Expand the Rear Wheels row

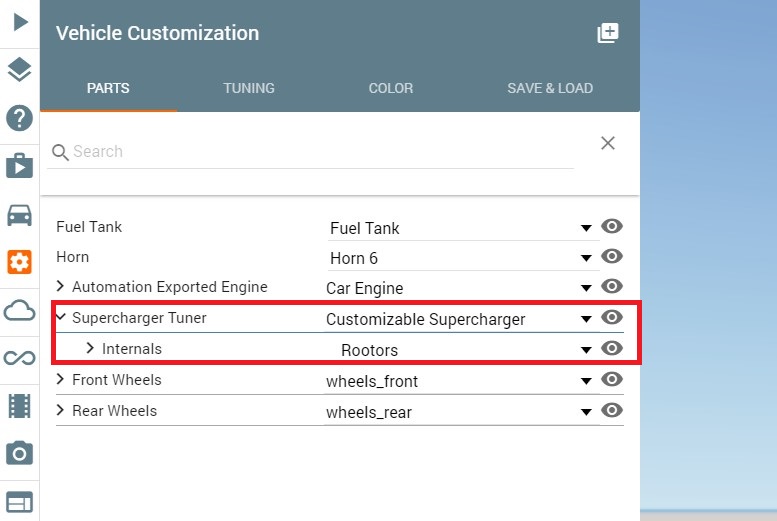[x=60, y=410]
